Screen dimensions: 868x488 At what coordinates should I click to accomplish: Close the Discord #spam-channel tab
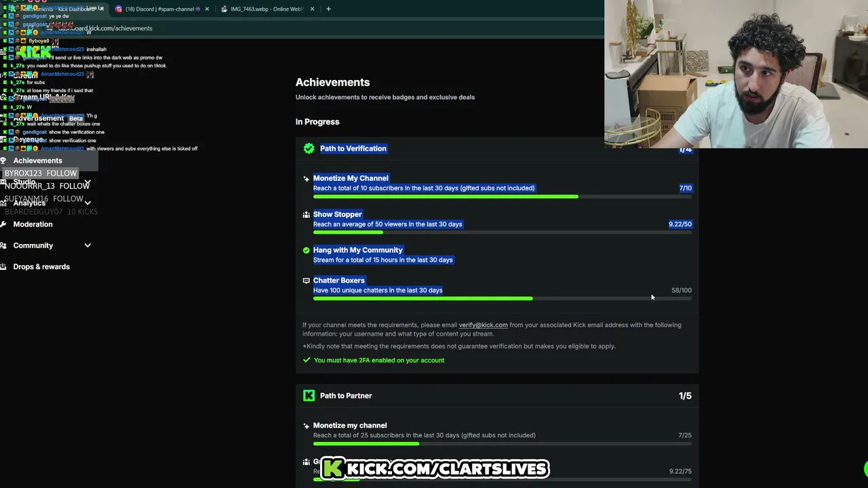207,9
